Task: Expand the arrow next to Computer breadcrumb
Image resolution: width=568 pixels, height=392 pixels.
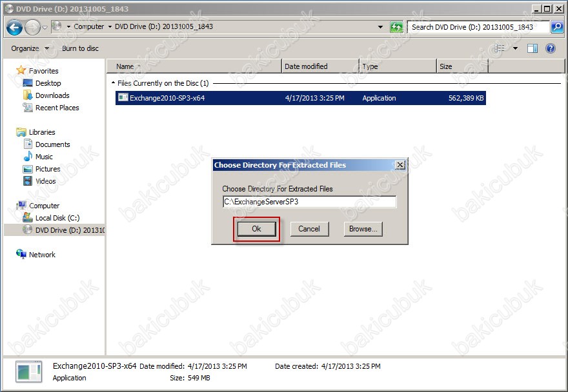Action: (x=110, y=27)
